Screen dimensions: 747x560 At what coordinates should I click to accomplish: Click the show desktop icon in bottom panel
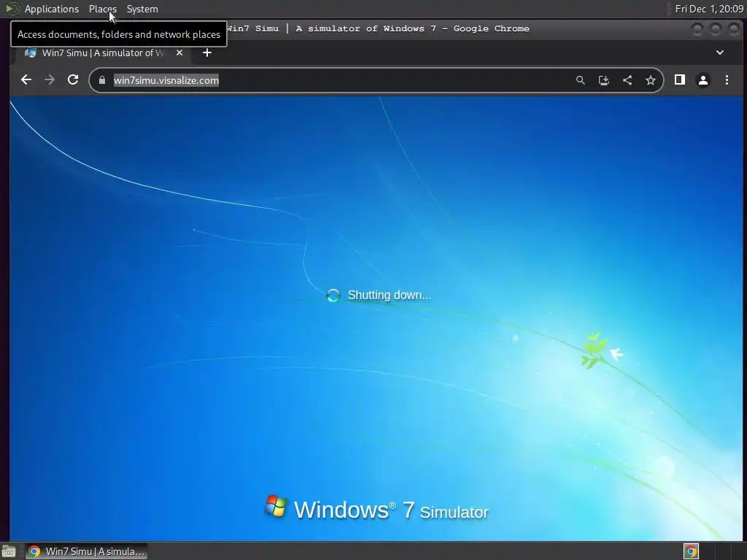(x=9, y=551)
